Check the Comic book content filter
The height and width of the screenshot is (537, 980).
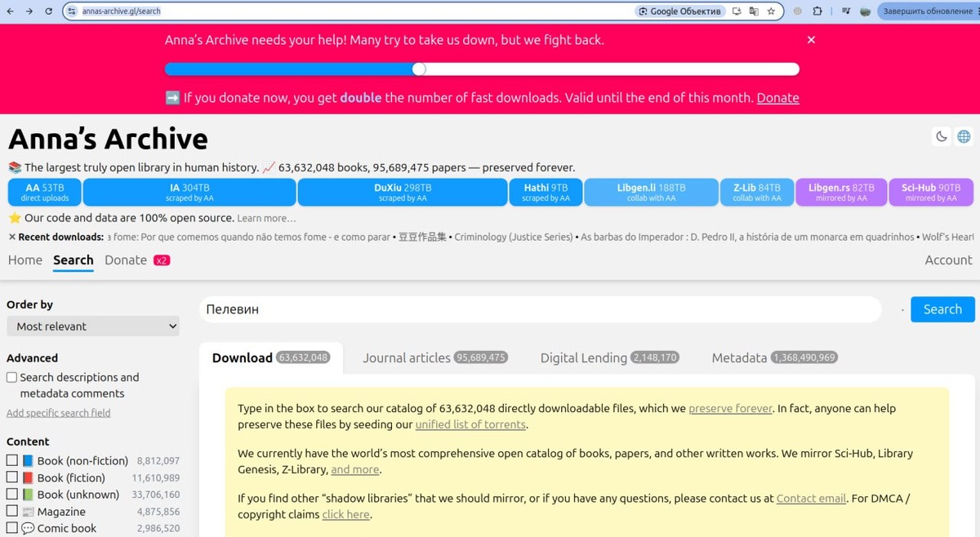[x=11, y=528]
